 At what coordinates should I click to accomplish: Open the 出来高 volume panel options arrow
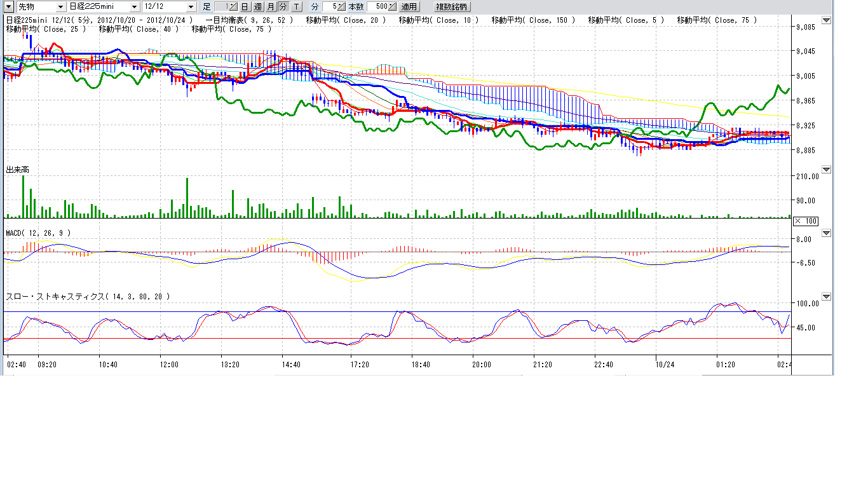[826, 170]
